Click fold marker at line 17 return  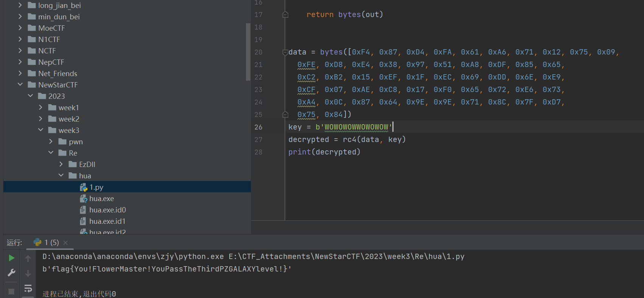[285, 15]
